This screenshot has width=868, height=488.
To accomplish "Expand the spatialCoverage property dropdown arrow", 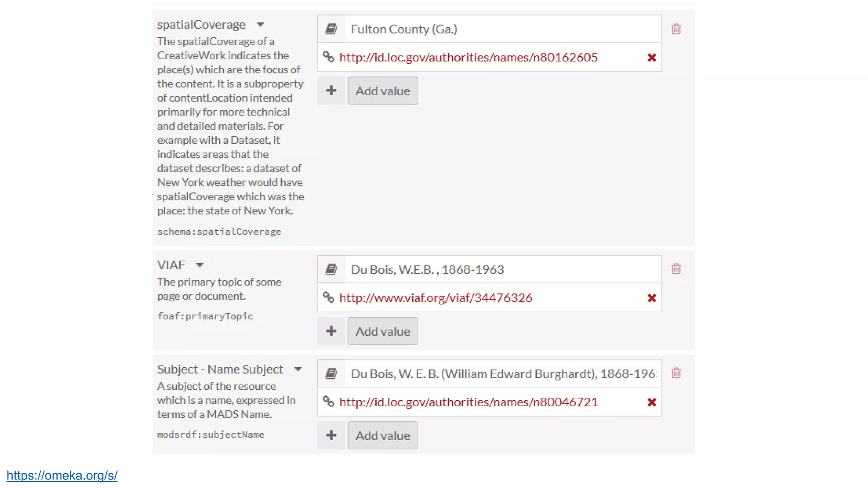I will point(261,25).
